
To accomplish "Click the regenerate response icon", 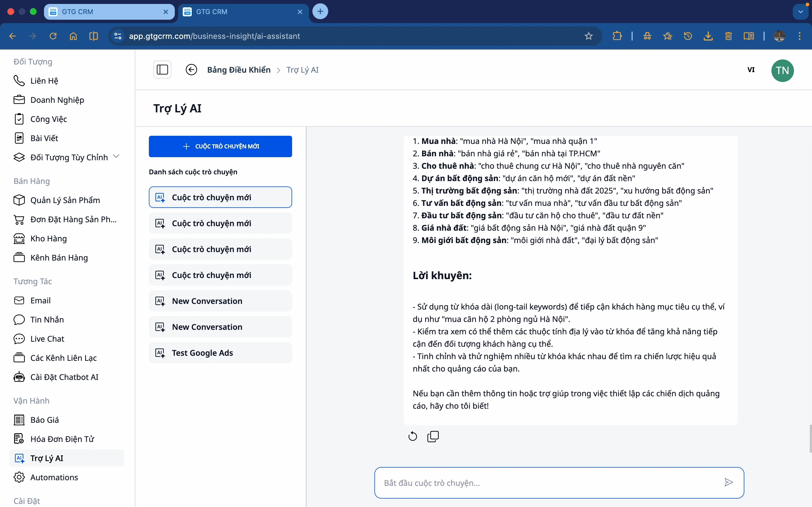I will (412, 436).
